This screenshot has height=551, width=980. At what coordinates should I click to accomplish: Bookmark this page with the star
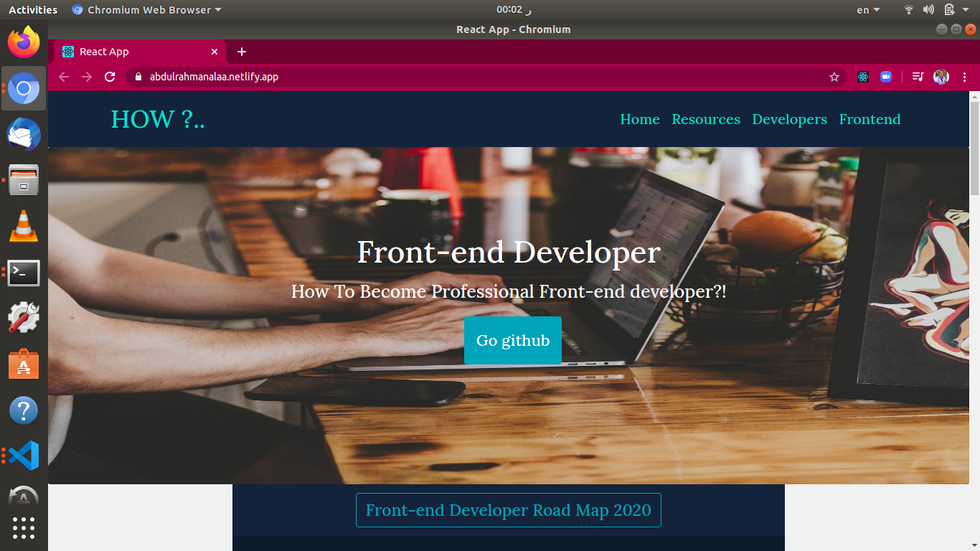[x=834, y=77]
